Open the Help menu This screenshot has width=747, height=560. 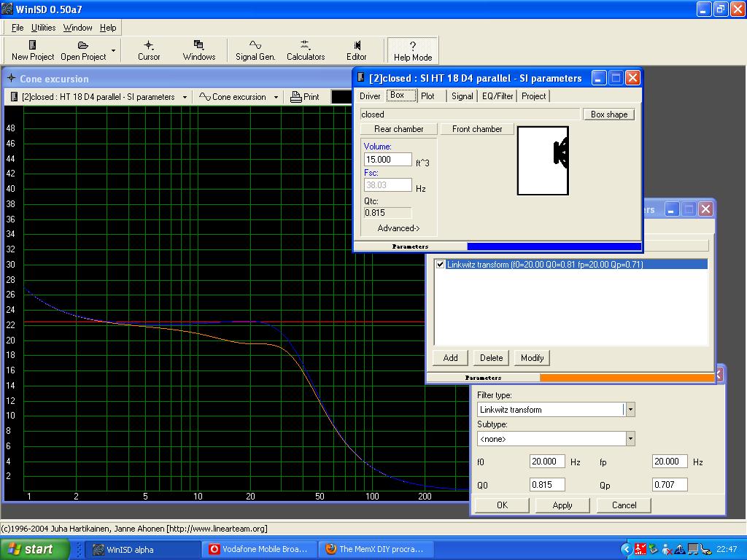108,28
